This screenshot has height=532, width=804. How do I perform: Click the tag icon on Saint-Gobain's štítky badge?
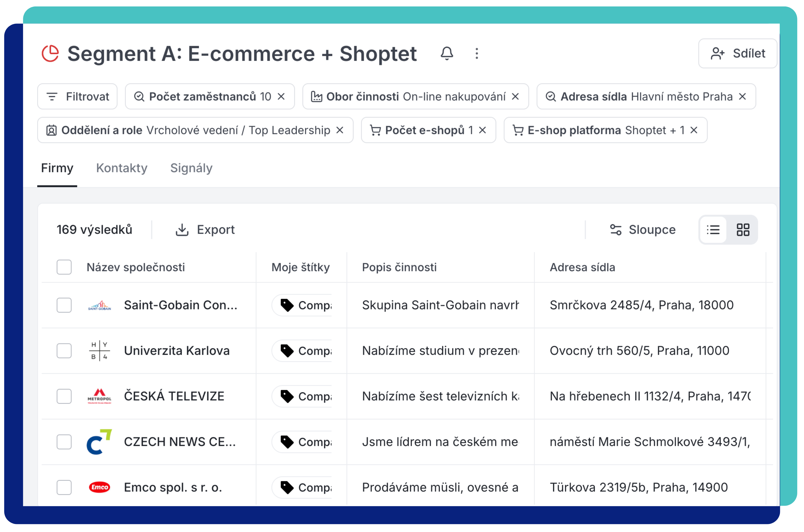click(287, 305)
